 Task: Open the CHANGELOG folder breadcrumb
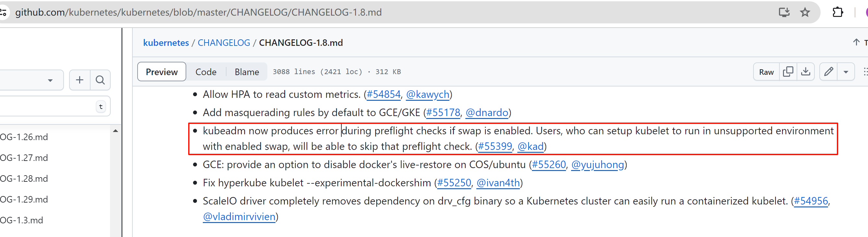click(224, 43)
